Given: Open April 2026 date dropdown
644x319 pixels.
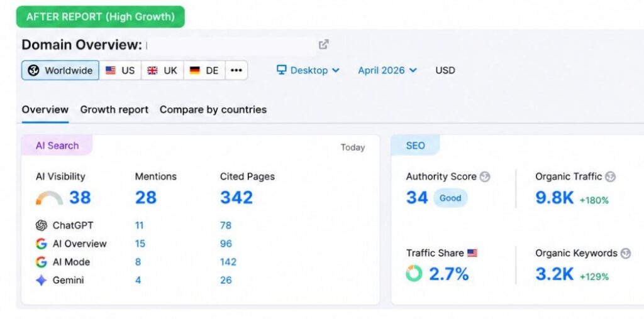Looking at the screenshot, I should [x=387, y=70].
